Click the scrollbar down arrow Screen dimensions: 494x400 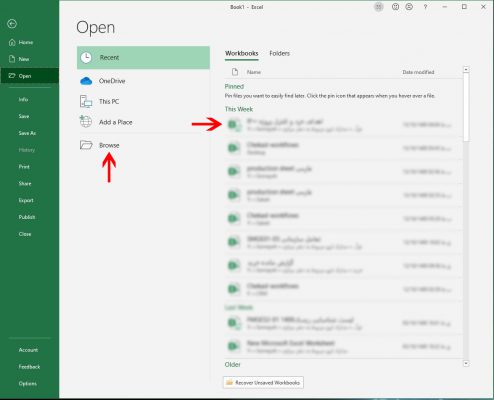pyautogui.click(x=466, y=363)
